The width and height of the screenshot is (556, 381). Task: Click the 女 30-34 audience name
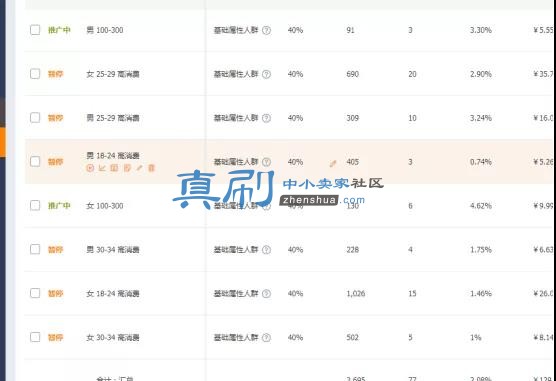[113, 337]
